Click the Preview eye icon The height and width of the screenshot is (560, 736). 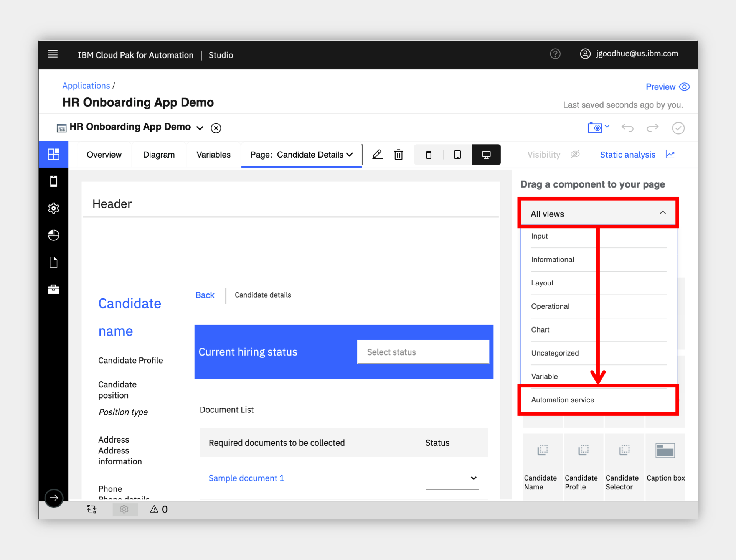tap(684, 87)
